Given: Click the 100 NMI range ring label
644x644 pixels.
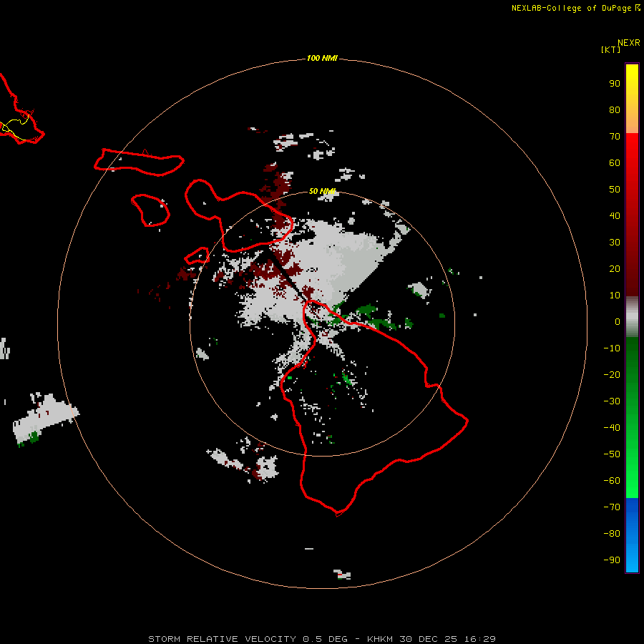Looking at the screenshot, I should [322, 58].
